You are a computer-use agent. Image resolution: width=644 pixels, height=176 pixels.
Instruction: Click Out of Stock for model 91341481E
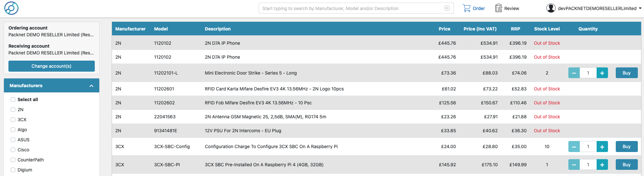[x=547, y=131]
